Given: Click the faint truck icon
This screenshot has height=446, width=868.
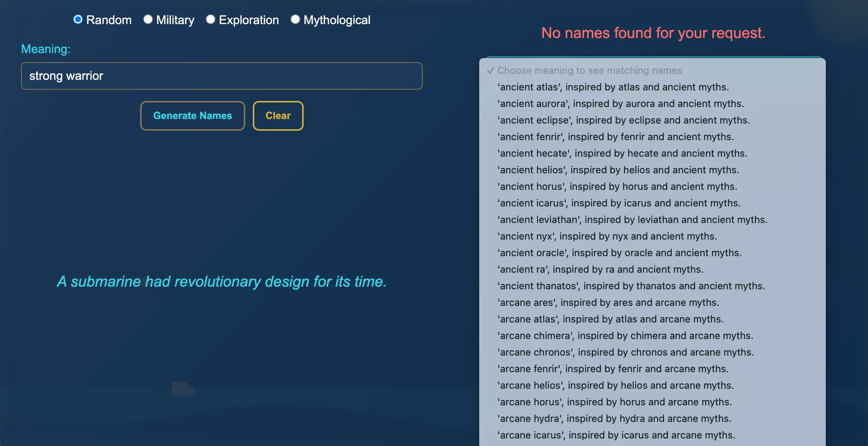Looking at the screenshot, I should 183,389.
